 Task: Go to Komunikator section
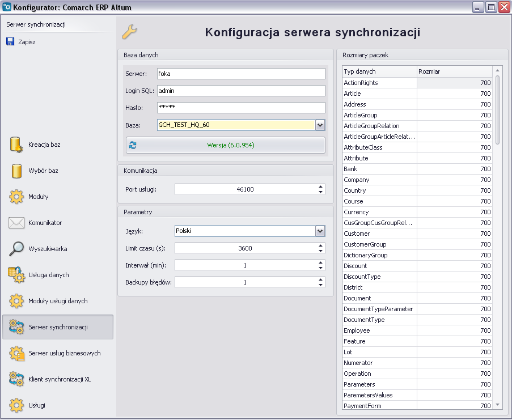(x=45, y=223)
